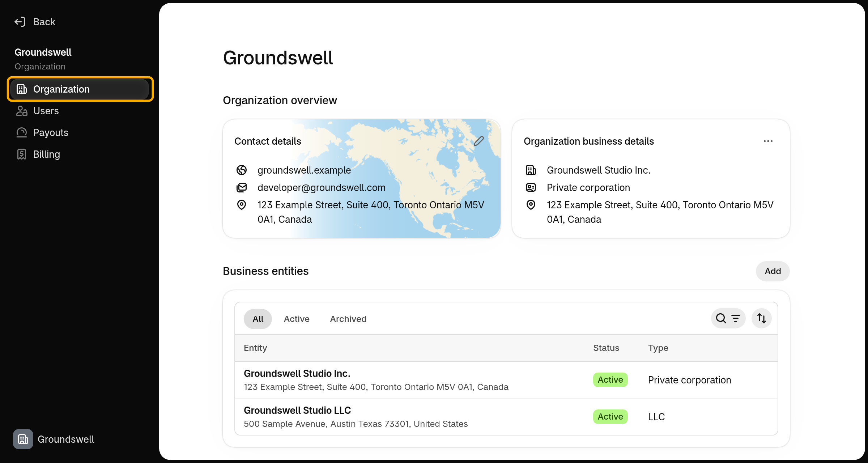
Task: Click the Status column header
Action: click(606, 348)
